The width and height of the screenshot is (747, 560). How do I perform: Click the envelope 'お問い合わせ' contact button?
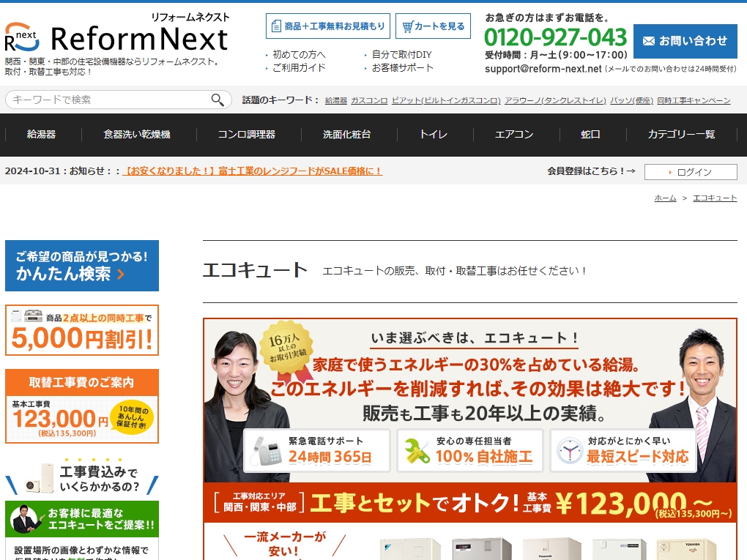tap(685, 41)
